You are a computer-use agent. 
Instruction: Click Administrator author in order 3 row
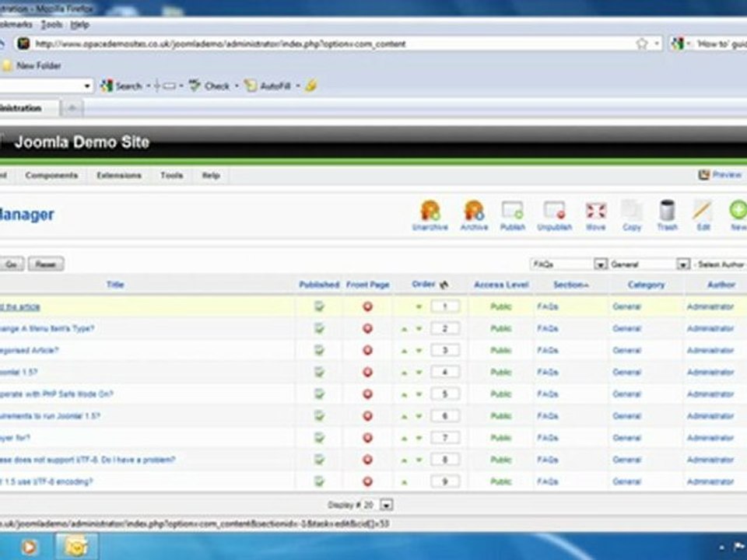[710, 350]
